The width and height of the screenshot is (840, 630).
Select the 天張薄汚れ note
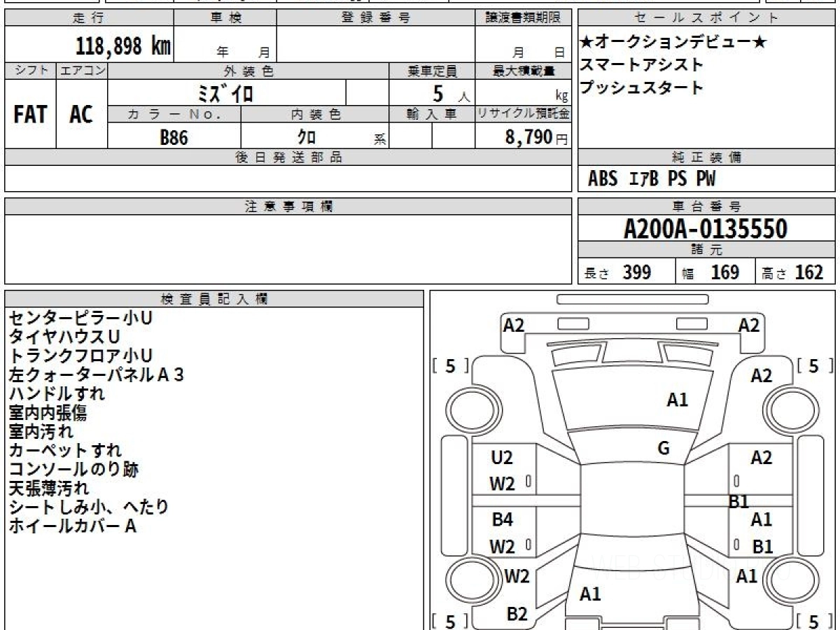click(x=49, y=488)
